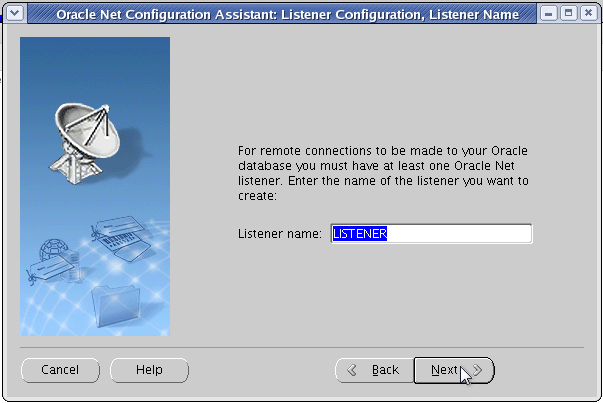Cancel the listener configuration

pyautogui.click(x=60, y=370)
